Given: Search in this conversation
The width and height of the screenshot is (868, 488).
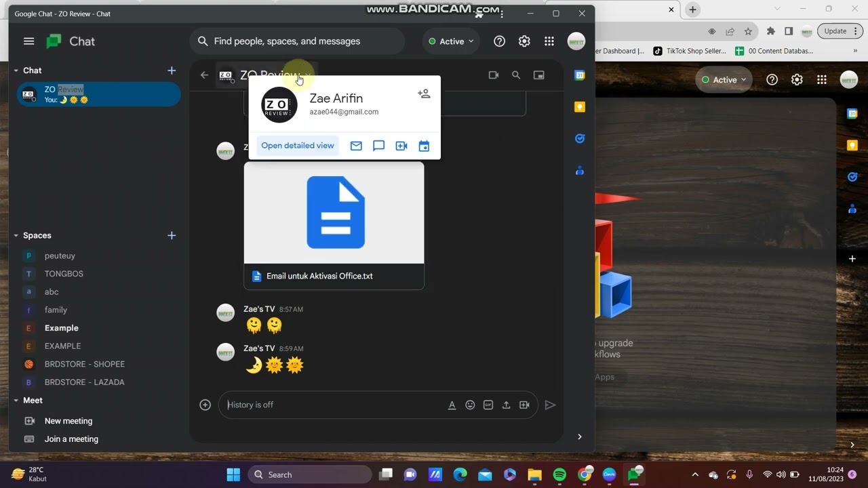Looking at the screenshot, I should tap(516, 75).
